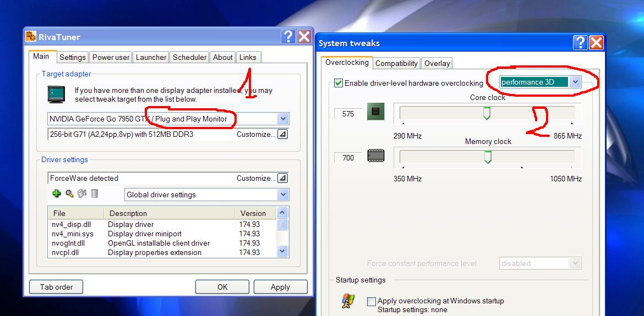Click the driver file list scrollbar thumb
Screen dimensions: 644x316
pos(282,224)
